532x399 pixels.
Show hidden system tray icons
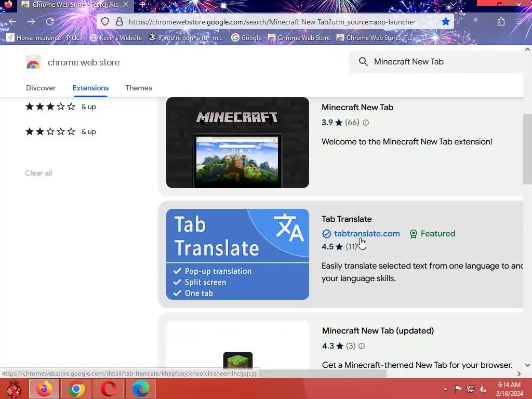(445, 389)
